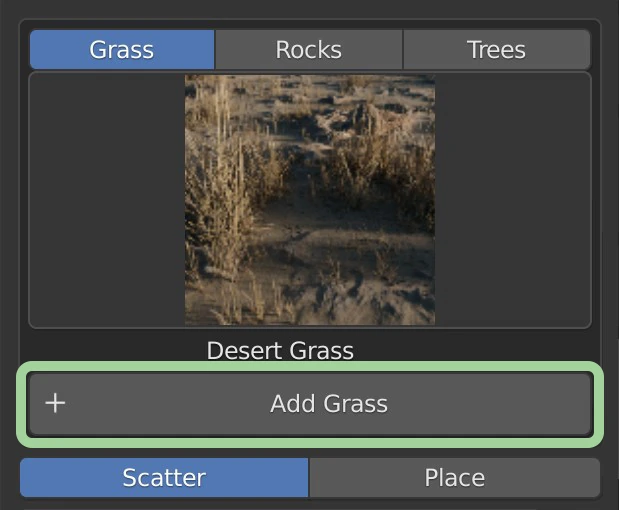Hit the + symbol on Add Grass
The height and width of the screenshot is (510, 619).
pyautogui.click(x=56, y=403)
